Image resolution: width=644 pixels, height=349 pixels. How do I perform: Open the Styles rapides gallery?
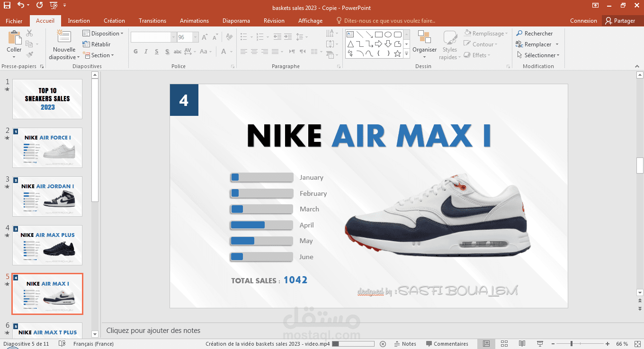450,45
